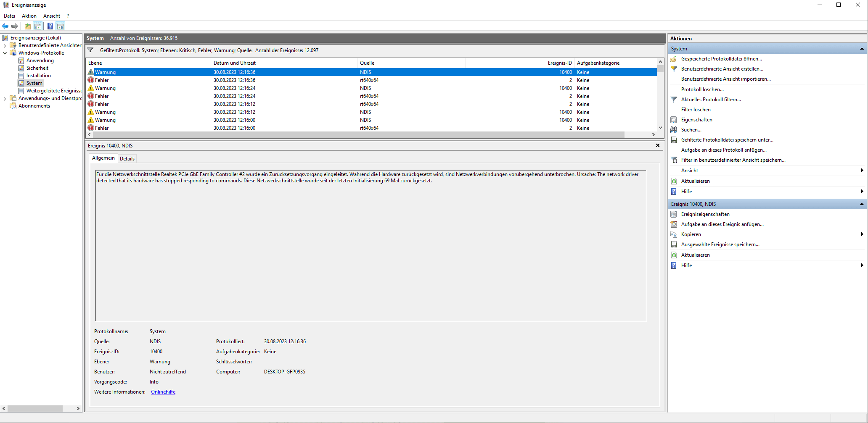Click funnel icon beside Benutzerdefinierte Ansicht erstellen
Viewport: 868px width, 423px height.
[x=674, y=69]
